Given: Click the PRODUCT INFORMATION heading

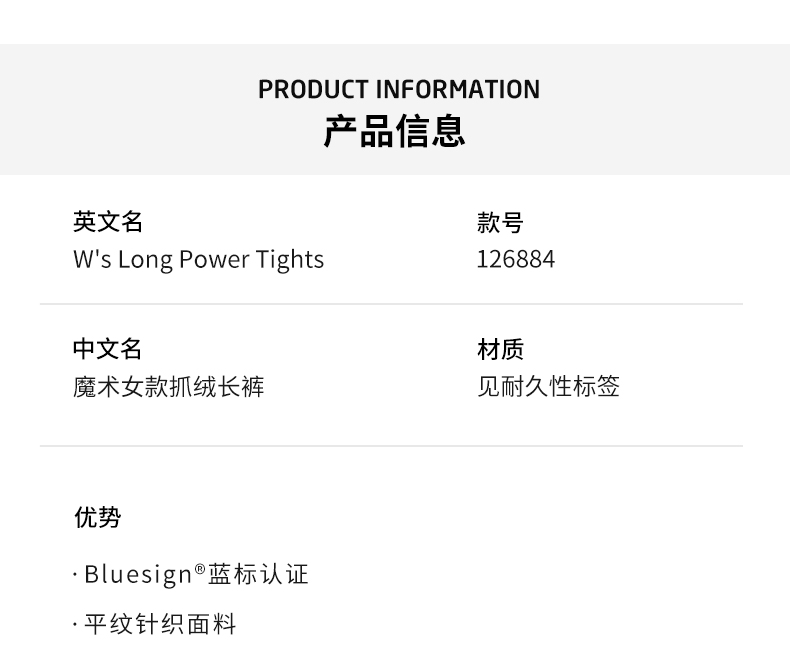Looking at the screenshot, I should click(x=398, y=89).
